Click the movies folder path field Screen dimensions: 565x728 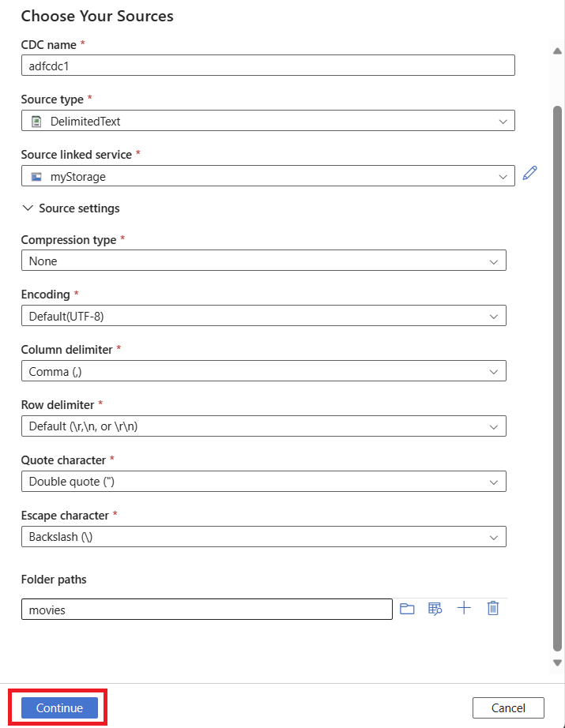click(x=206, y=610)
